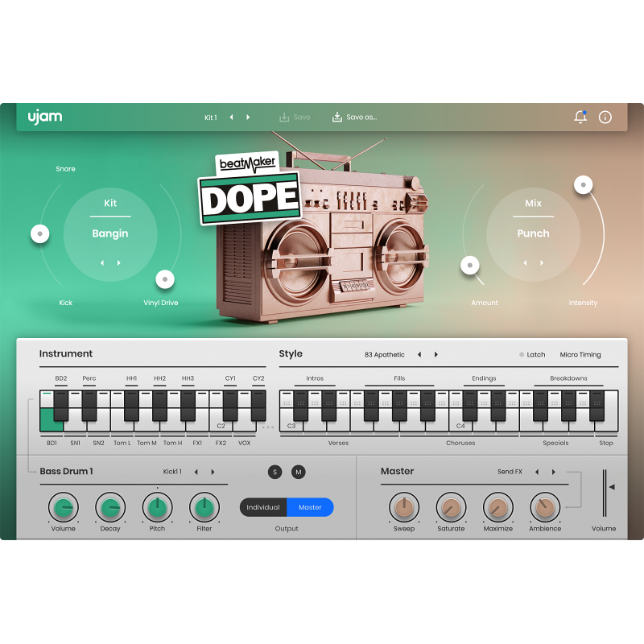
Task: Click the ujam logo
Action: (x=44, y=118)
